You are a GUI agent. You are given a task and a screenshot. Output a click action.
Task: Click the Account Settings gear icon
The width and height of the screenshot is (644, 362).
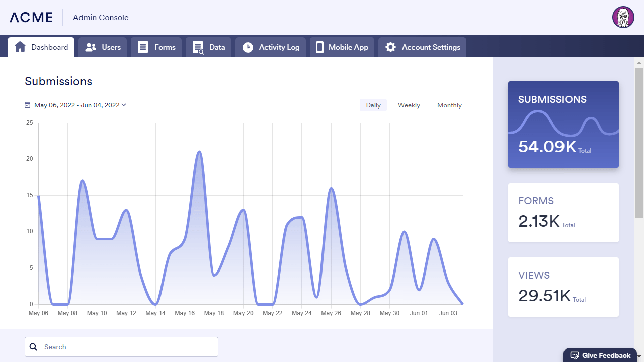pyautogui.click(x=390, y=47)
